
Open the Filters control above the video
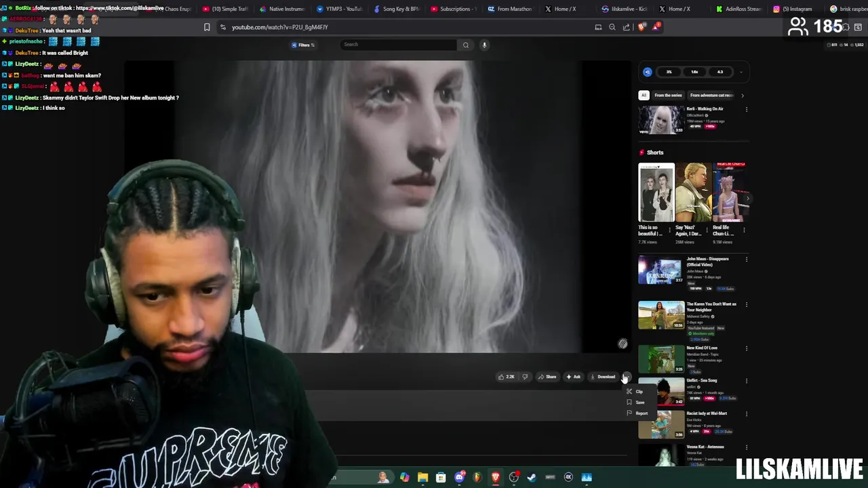(303, 45)
